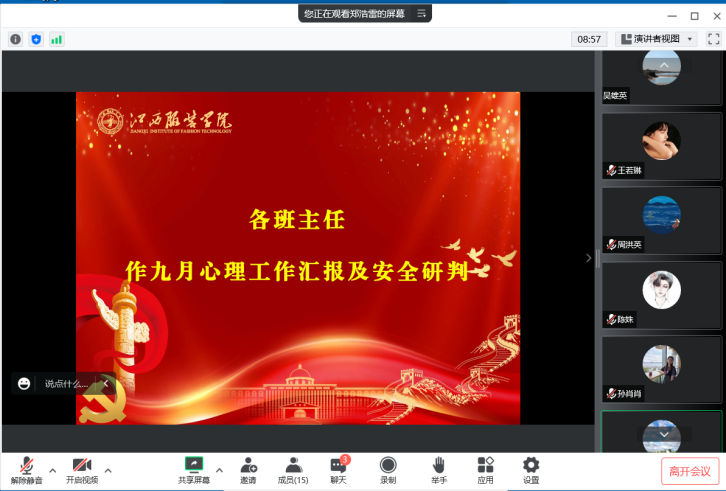Image resolution: width=726 pixels, height=491 pixels.
Task: Open the 演讲者视图 view dropdown
Action: [657, 39]
